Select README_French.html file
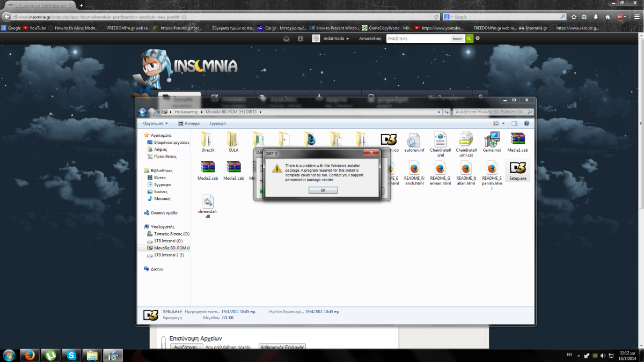Viewport: 644px width, 362px height. coord(414,173)
